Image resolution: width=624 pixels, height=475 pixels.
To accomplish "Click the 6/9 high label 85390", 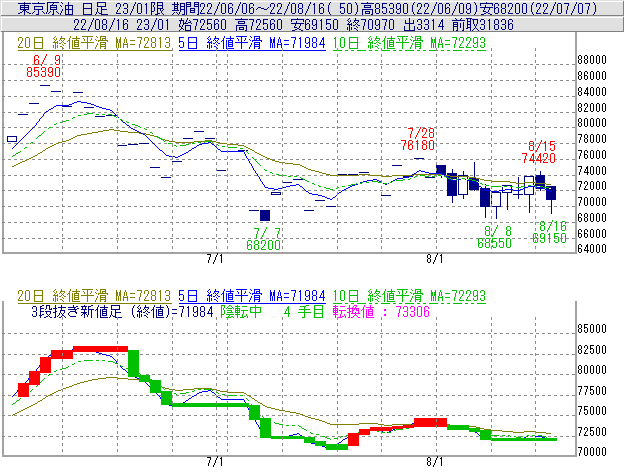I will 43,72.
